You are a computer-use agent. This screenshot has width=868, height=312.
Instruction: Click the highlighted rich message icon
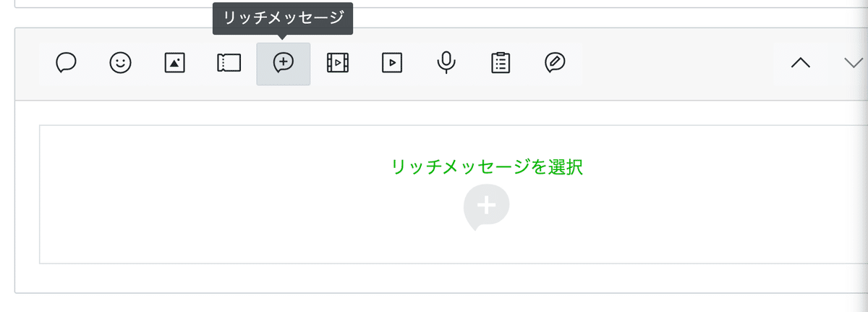click(284, 64)
